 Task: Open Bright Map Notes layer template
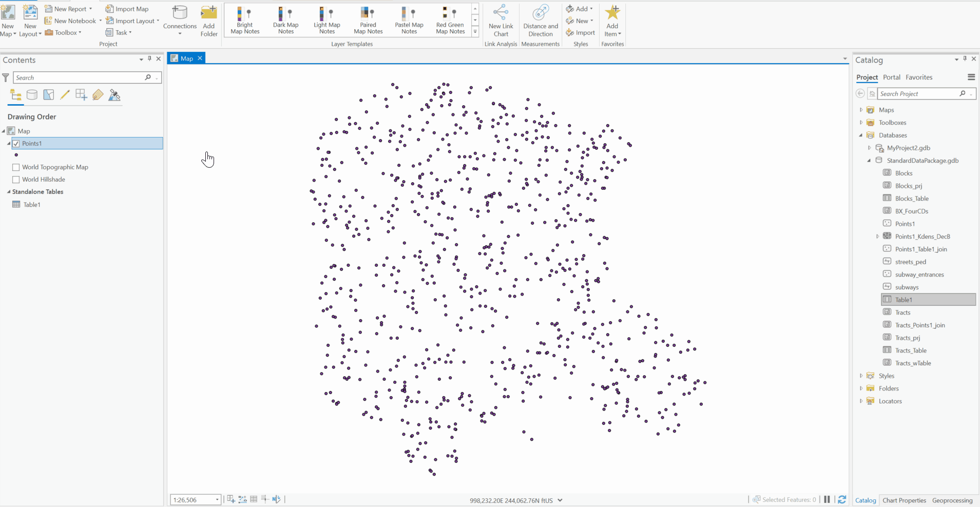click(245, 21)
